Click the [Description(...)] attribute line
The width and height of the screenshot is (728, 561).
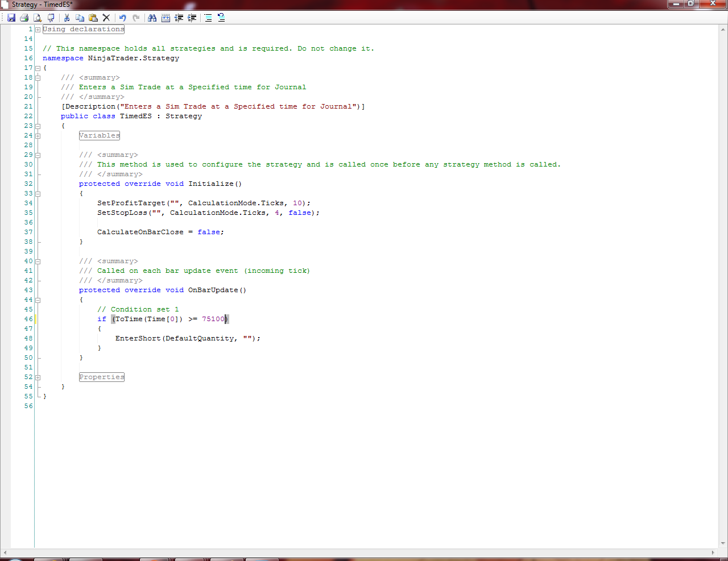[x=213, y=107]
